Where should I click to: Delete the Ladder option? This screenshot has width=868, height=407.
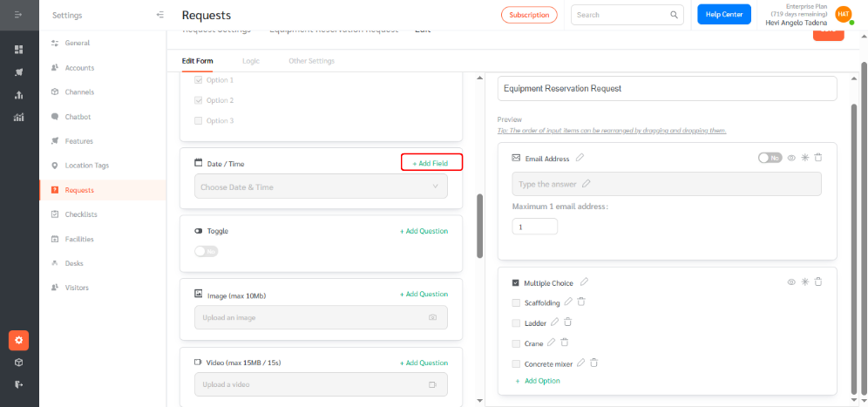click(x=567, y=322)
